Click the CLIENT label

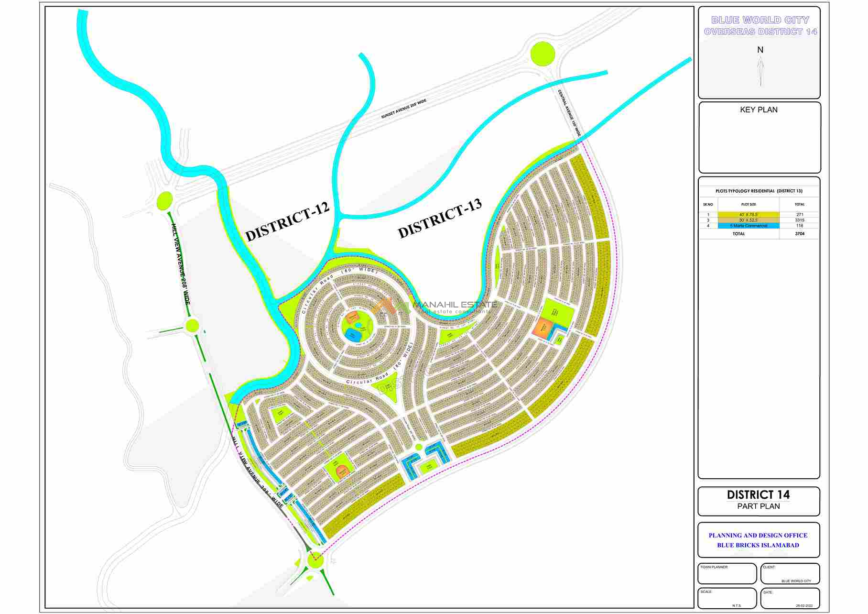pos(769,567)
